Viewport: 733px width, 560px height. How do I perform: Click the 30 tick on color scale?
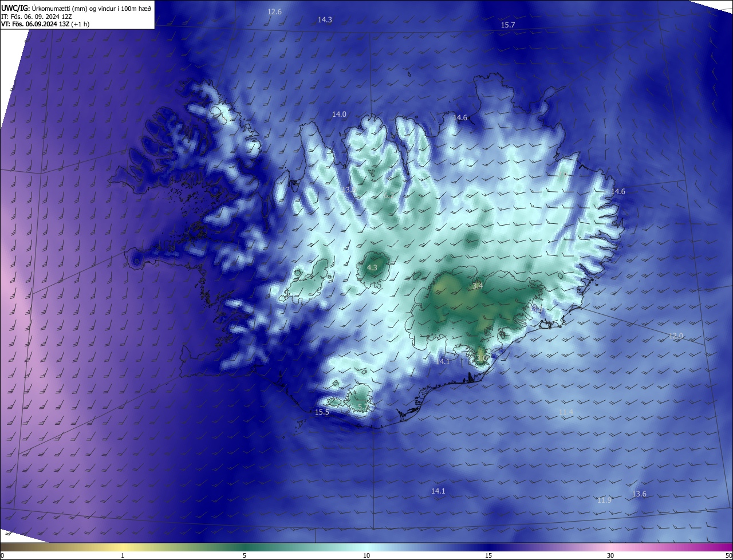[x=610, y=555]
